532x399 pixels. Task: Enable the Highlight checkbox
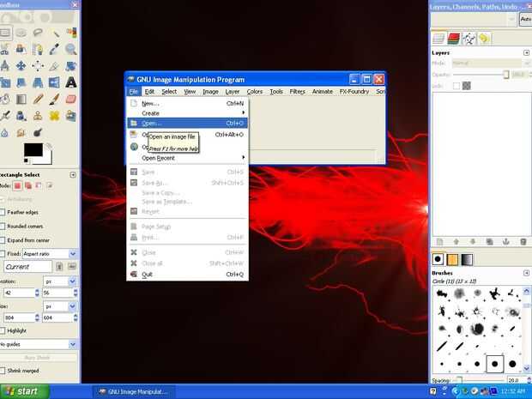coord(3,330)
